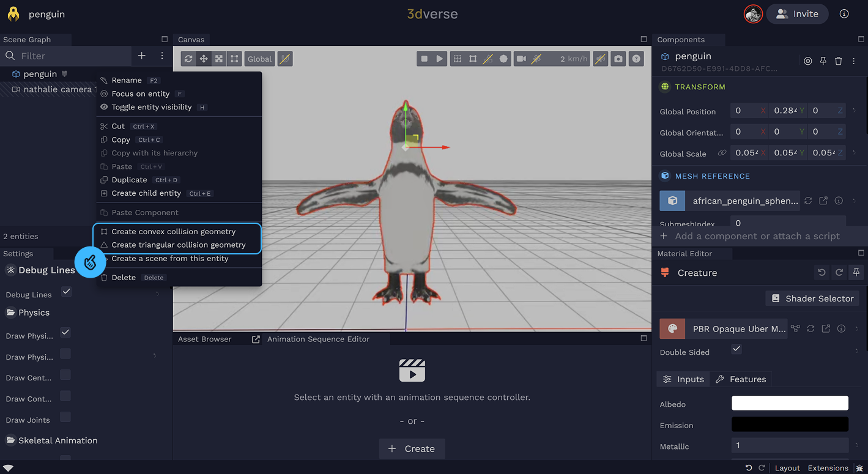Click the link icon next to Global Scale
Viewport: 868px width, 474px height.
click(722, 153)
